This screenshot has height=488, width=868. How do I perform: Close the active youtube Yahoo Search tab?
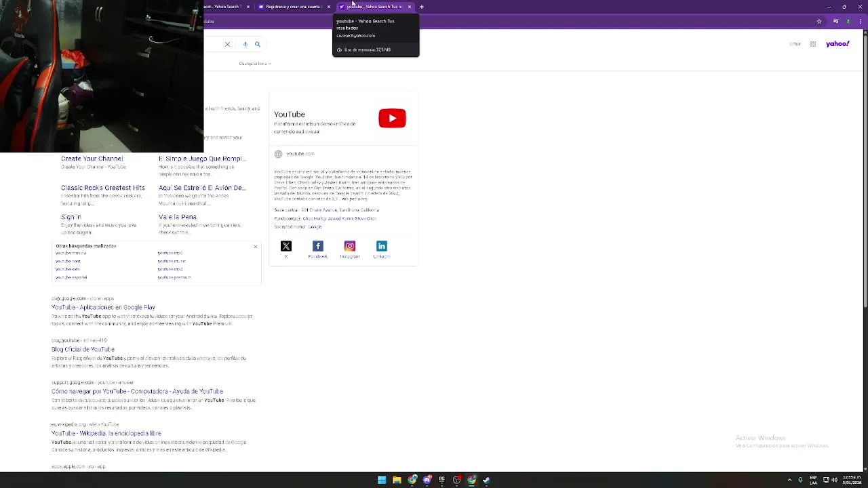[x=410, y=7]
